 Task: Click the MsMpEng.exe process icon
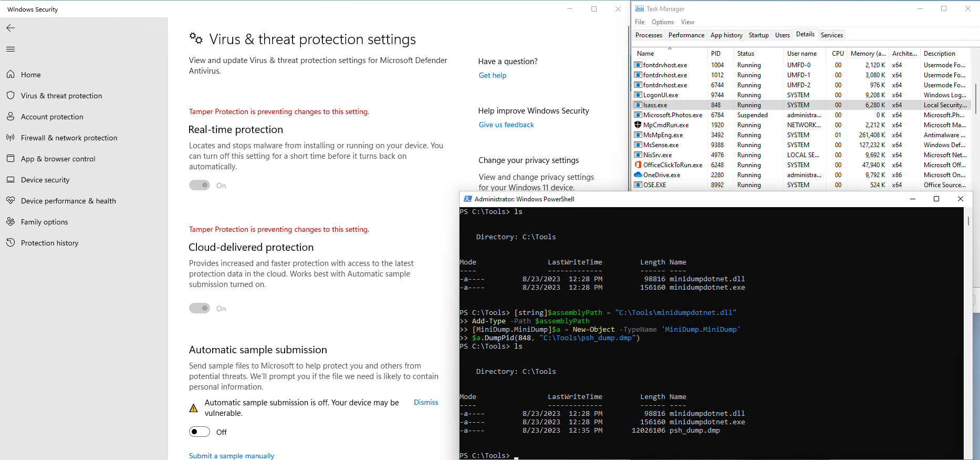coord(638,135)
